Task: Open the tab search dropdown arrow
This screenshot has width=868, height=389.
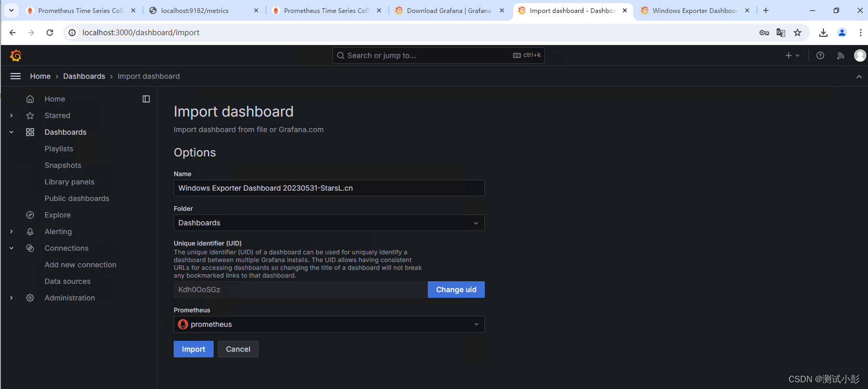Action: point(11,10)
